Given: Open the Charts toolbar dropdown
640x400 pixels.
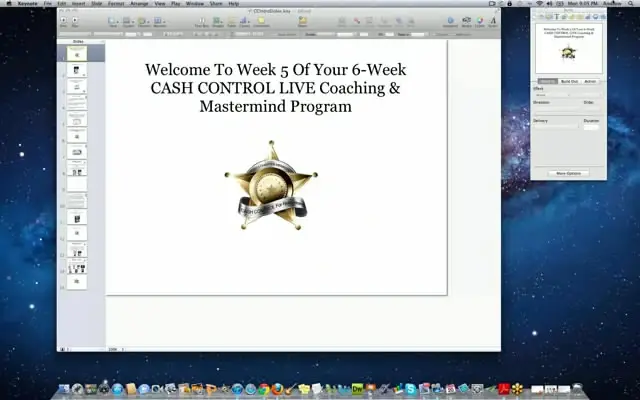Looking at the screenshot, I should tap(244, 22).
